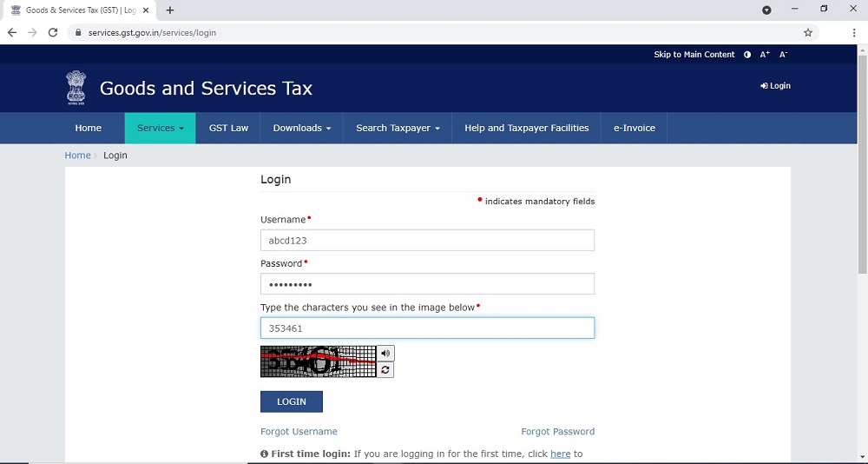The height and width of the screenshot is (464, 868).
Task: Expand the Downloads menu
Action: (302, 128)
